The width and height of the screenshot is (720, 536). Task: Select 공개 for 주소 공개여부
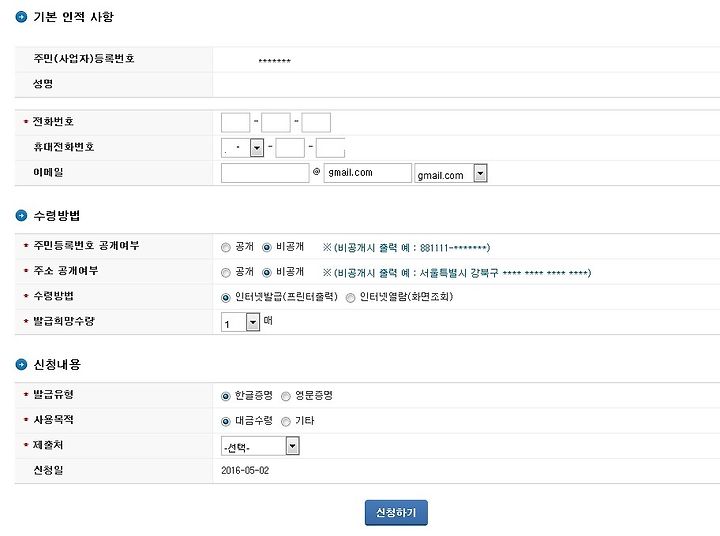coord(225,273)
